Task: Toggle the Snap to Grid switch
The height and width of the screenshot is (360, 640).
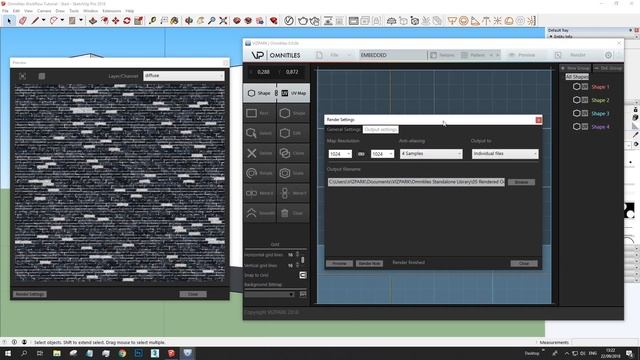Action: pyautogui.click(x=302, y=275)
